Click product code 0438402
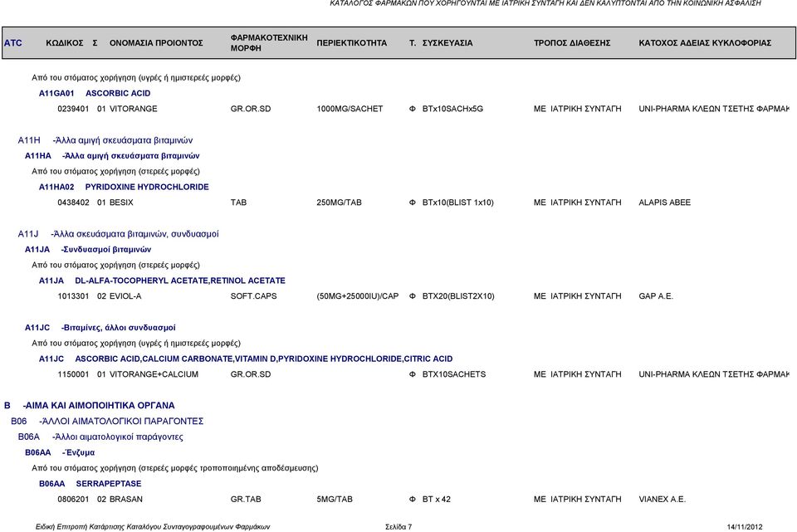The width and height of the screenshot is (797, 532). [73, 203]
